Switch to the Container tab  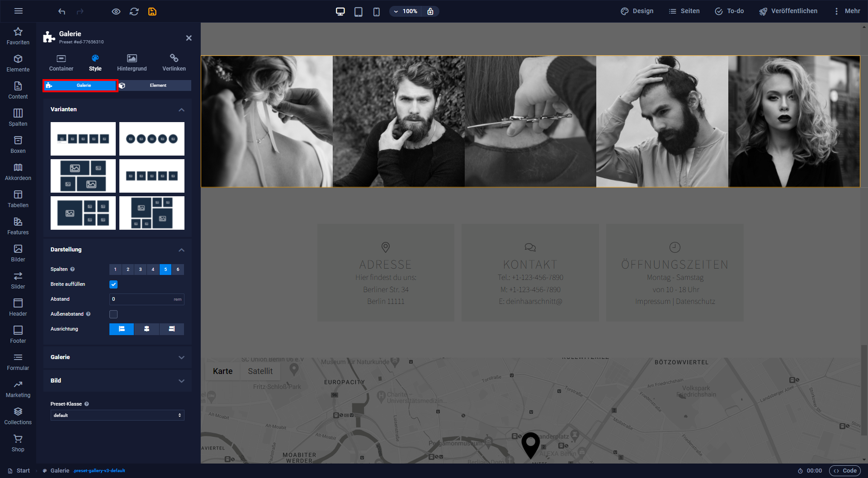point(61,63)
